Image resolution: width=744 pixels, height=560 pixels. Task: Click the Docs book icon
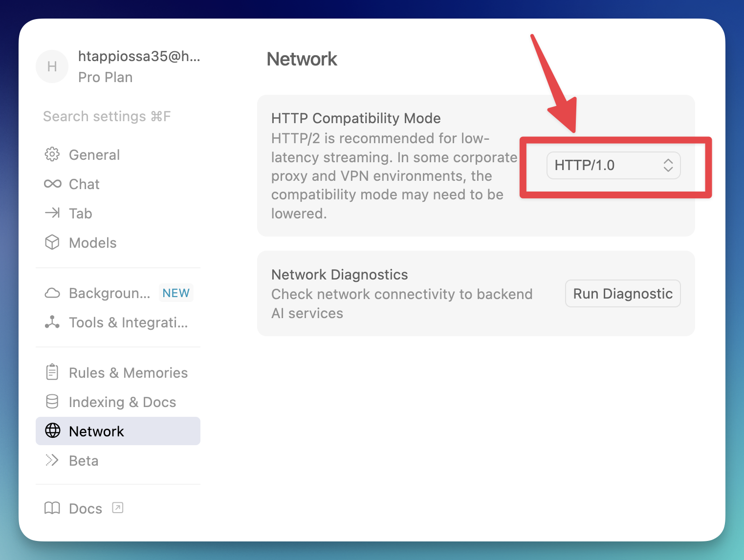point(52,508)
